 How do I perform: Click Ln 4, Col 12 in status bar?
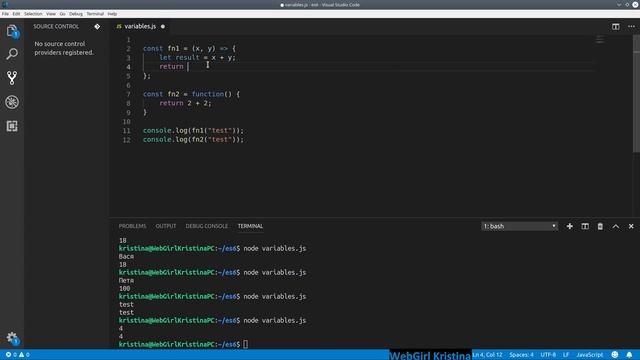pyautogui.click(x=487, y=355)
